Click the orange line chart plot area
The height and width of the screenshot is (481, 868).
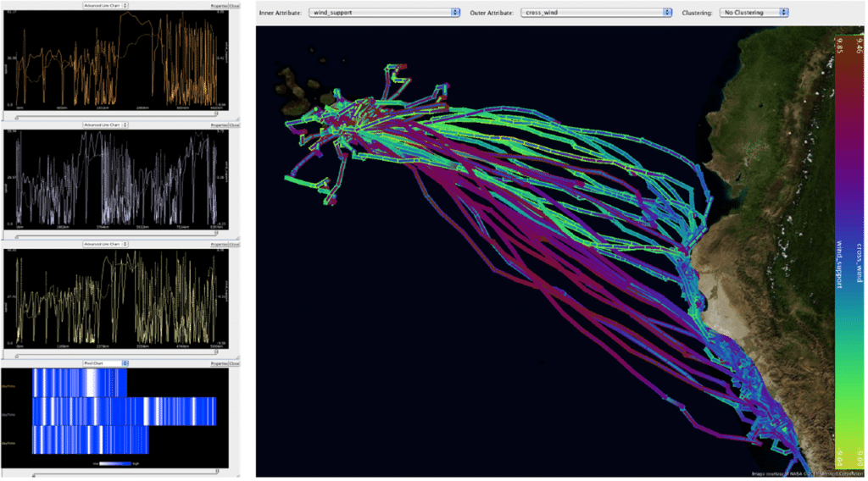tap(116, 59)
